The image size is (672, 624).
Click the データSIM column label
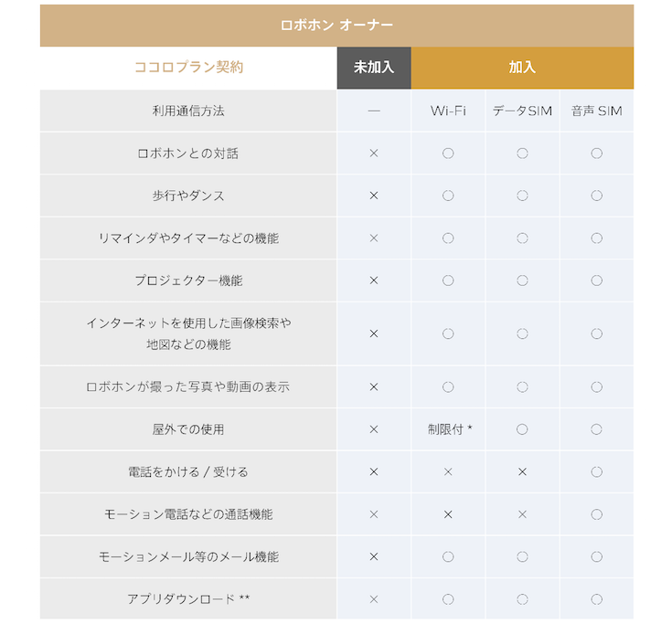pyautogui.click(x=522, y=111)
